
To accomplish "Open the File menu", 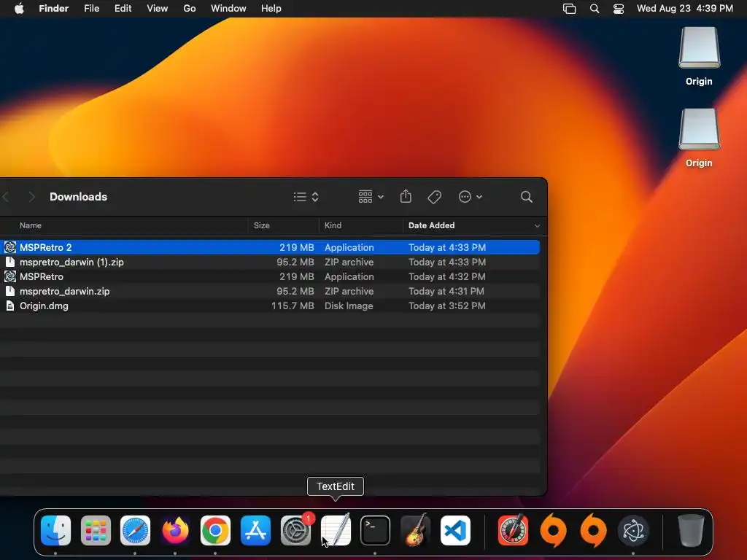I will (x=91, y=9).
